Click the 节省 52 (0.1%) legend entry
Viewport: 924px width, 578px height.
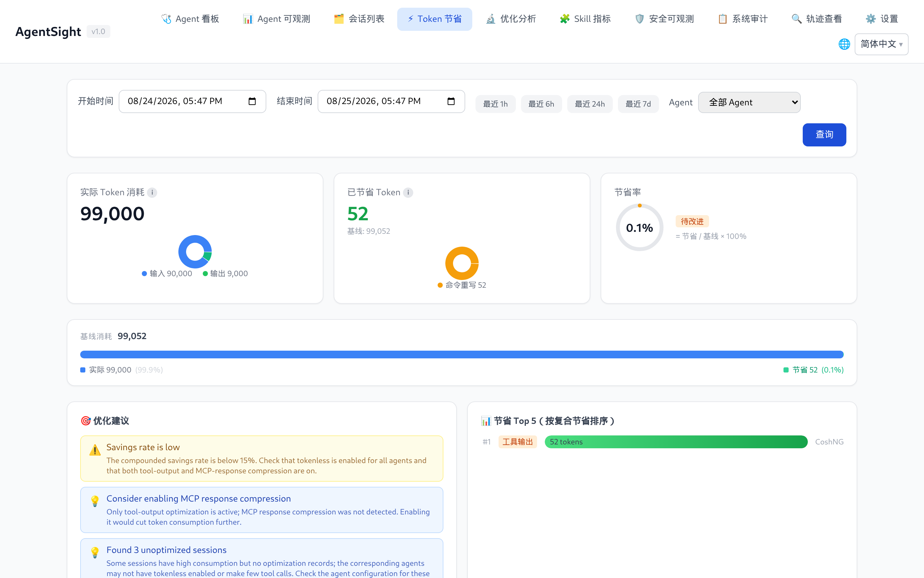813,370
